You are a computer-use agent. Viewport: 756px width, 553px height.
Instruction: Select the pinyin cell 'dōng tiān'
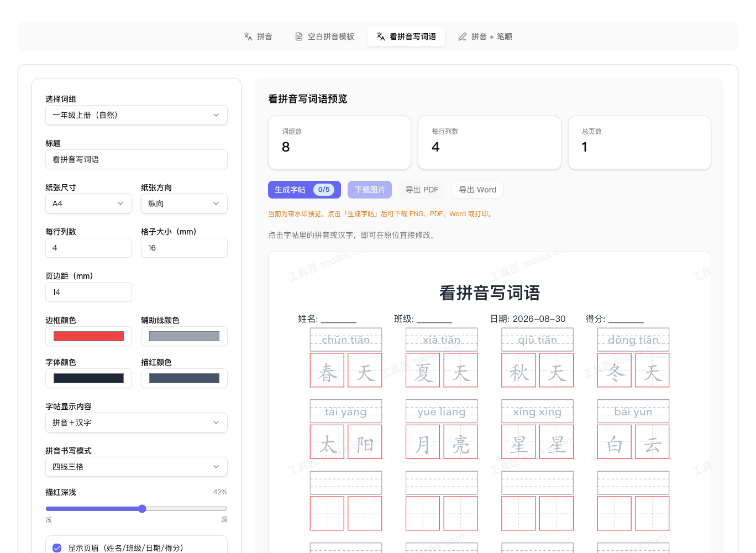pyautogui.click(x=633, y=340)
